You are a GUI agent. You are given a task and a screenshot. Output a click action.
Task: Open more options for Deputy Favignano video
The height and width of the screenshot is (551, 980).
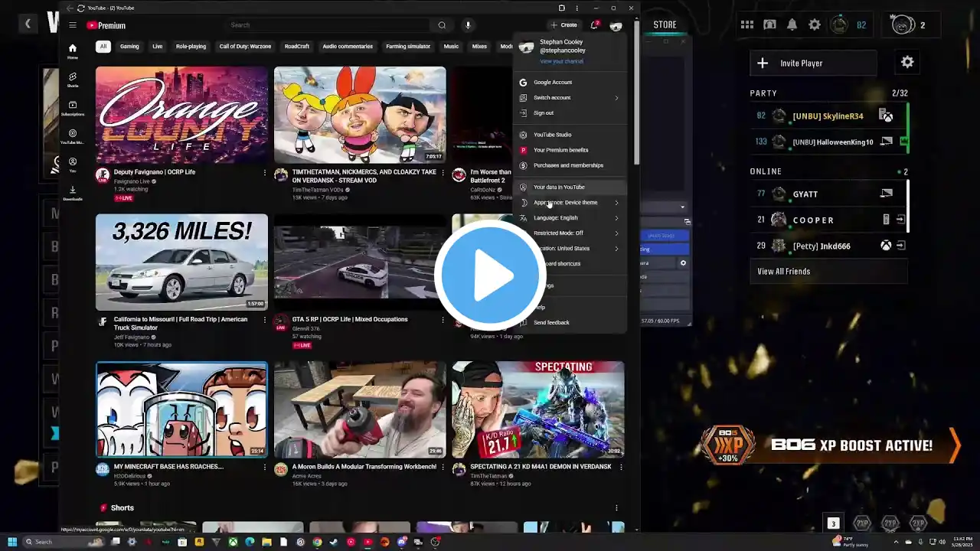(265, 172)
